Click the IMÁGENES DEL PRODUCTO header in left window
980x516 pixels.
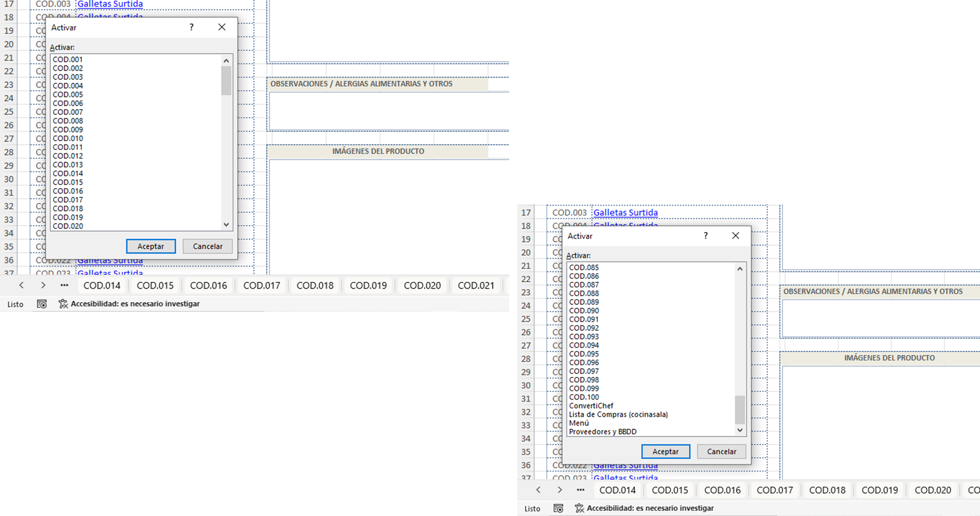coord(378,151)
